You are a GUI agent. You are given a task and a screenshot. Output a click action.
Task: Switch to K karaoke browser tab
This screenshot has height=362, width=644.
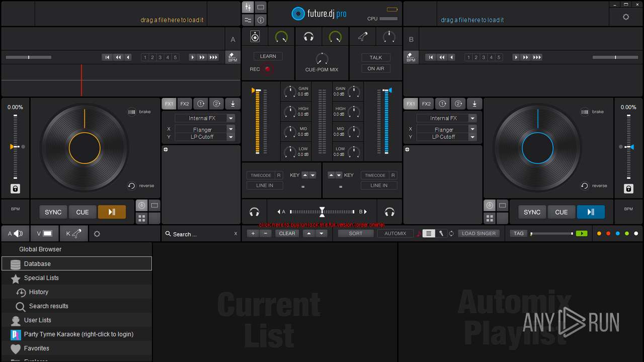(x=73, y=233)
